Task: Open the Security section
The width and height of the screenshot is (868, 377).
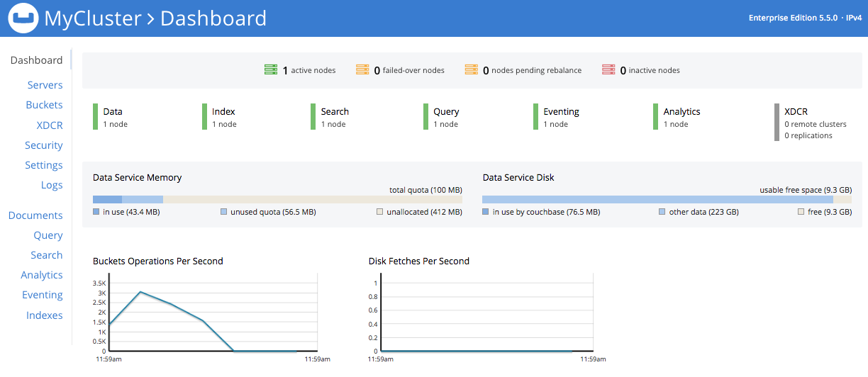Action: (44, 145)
